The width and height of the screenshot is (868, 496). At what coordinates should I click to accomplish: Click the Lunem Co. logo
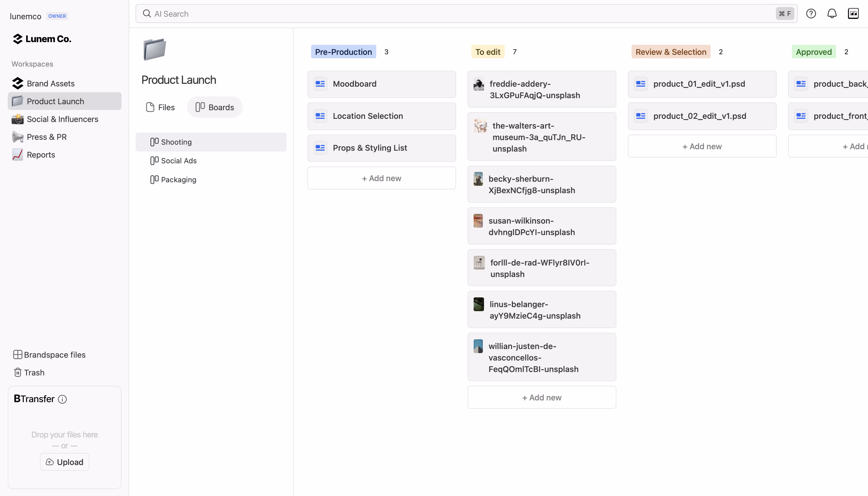click(x=41, y=38)
